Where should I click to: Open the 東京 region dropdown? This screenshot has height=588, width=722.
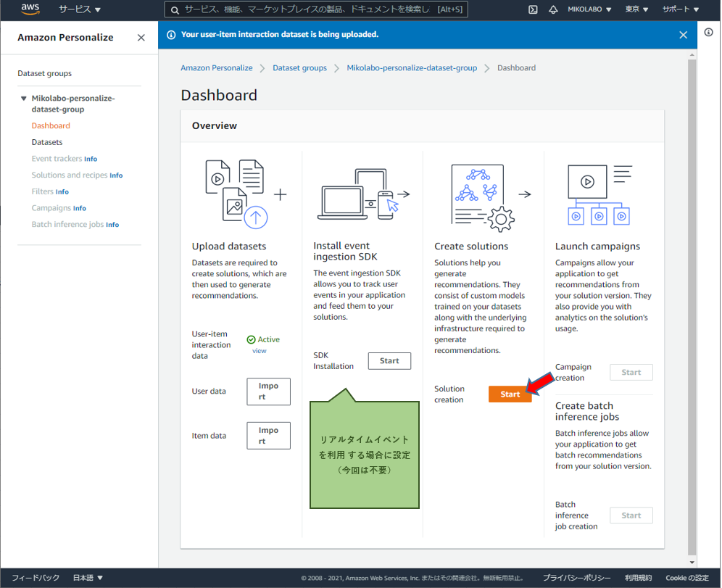pos(636,9)
